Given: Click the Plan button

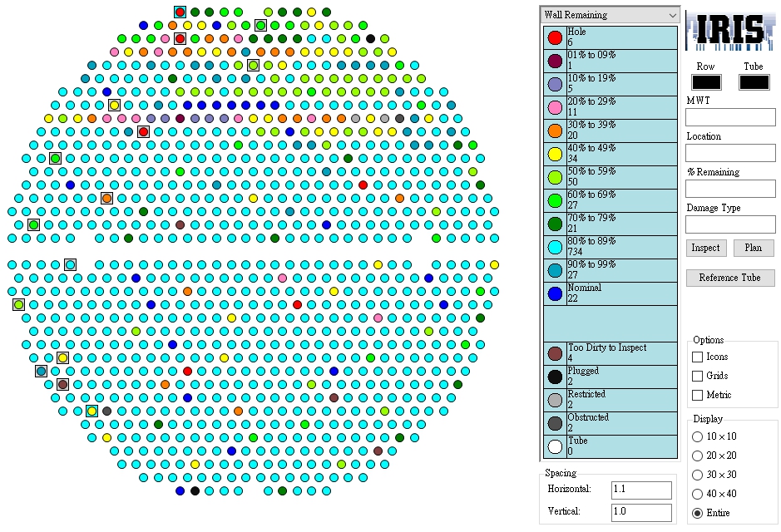Looking at the screenshot, I should 753,248.
